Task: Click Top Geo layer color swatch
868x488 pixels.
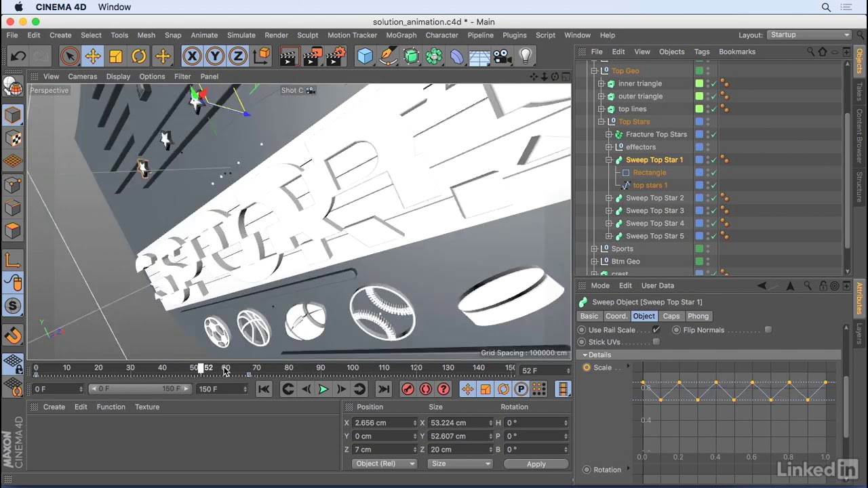Action: tap(699, 70)
